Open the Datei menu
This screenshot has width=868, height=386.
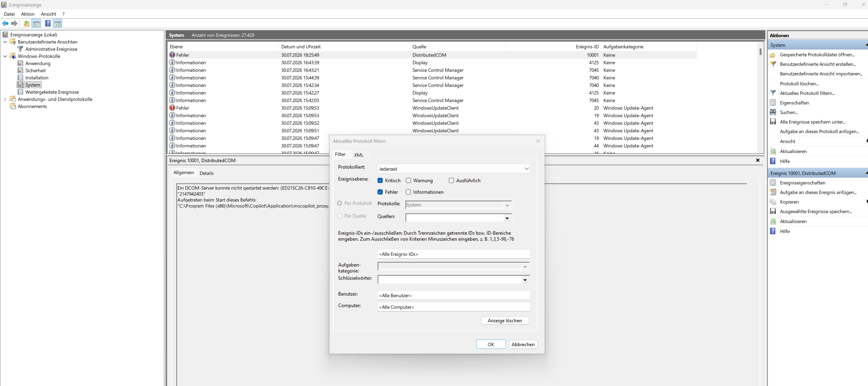[x=9, y=14]
